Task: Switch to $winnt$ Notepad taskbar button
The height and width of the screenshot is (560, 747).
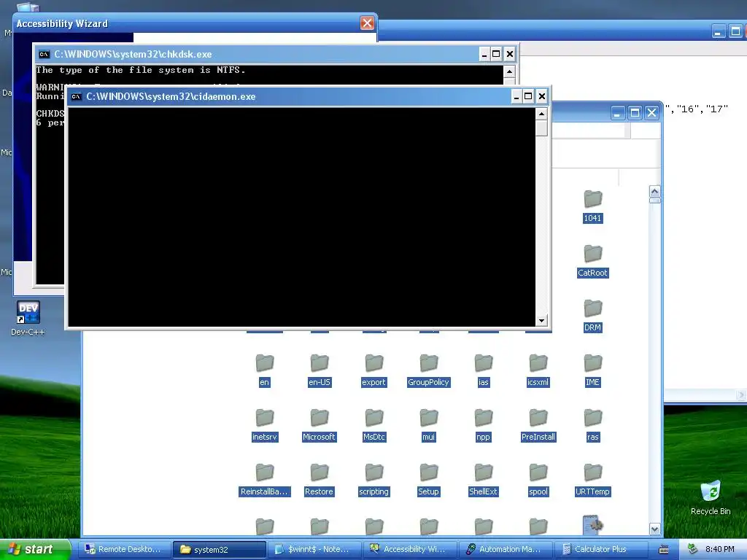Action: coord(314,549)
